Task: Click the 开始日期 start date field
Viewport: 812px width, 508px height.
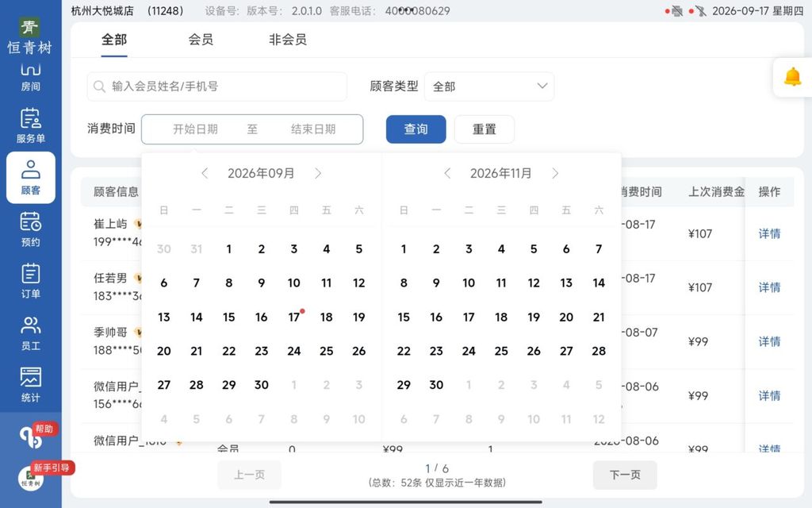Action: point(195,129)
